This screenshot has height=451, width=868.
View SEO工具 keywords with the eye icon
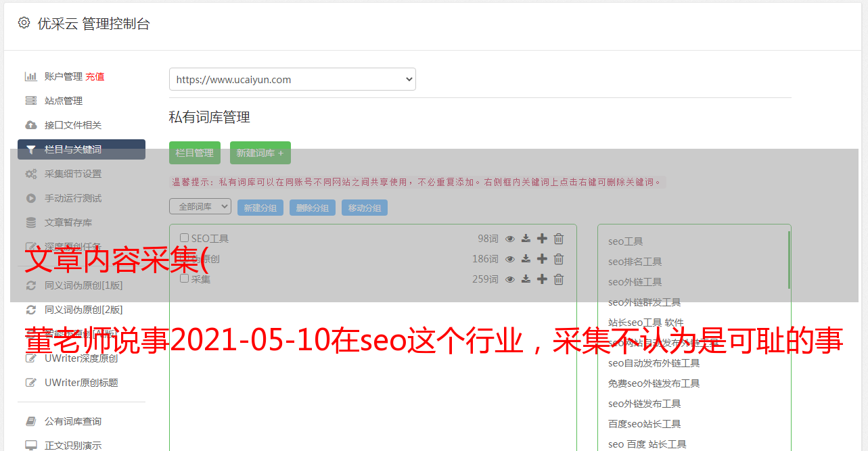[510, 239]
